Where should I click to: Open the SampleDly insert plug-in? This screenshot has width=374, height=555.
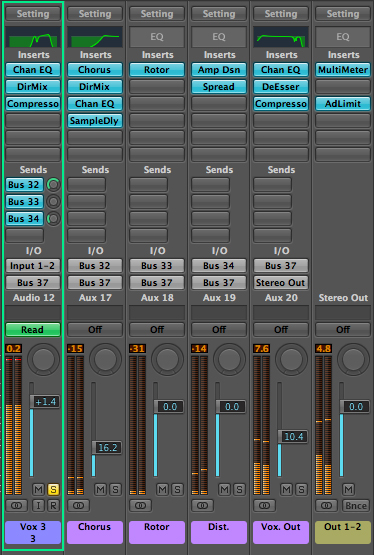(x=95, y=121)
